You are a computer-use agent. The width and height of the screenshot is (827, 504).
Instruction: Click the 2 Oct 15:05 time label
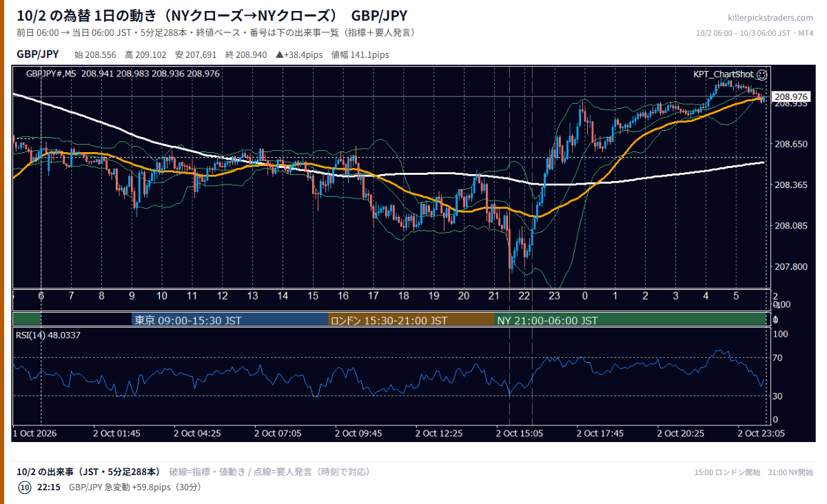(x=520, y=433)
